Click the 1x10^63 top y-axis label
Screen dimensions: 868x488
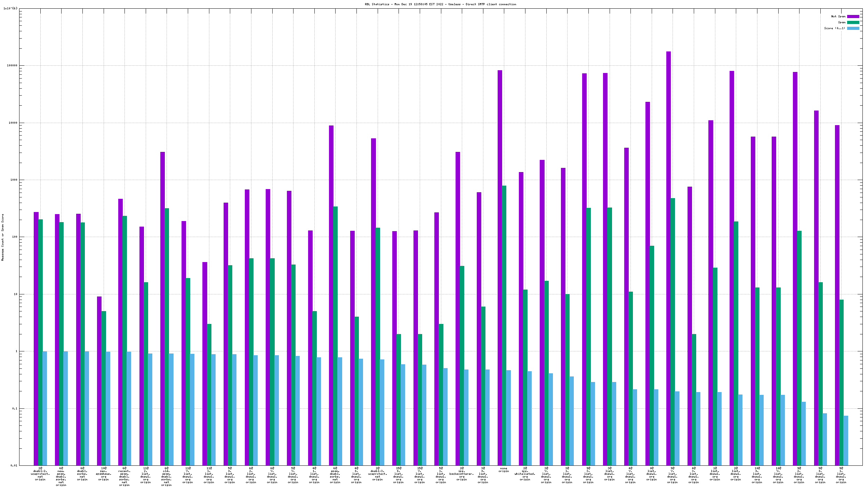click(x=10, y=8)
